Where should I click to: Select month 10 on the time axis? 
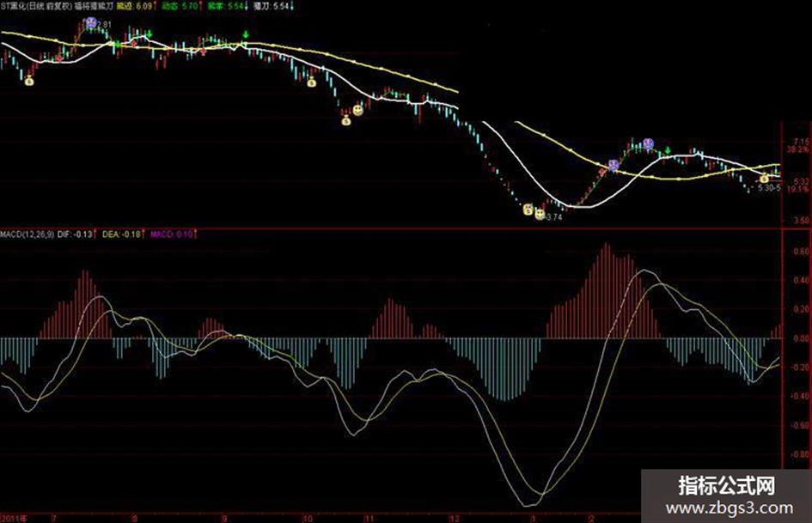point(308,519)
